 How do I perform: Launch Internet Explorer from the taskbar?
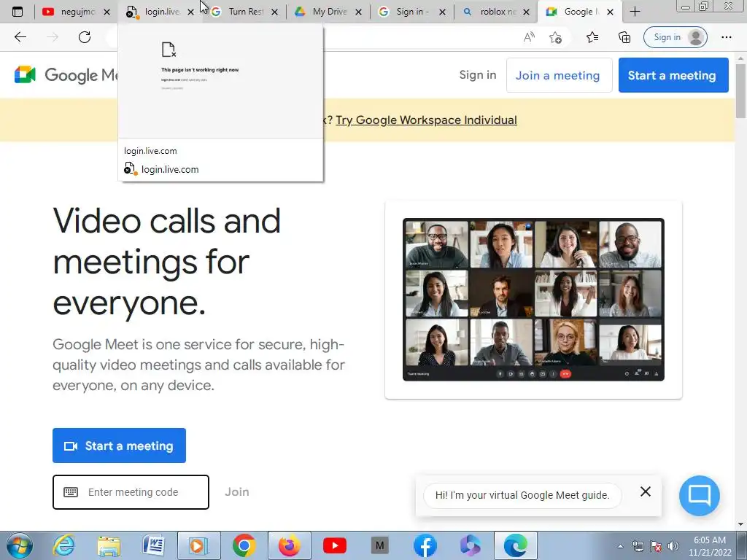point(64,545)
